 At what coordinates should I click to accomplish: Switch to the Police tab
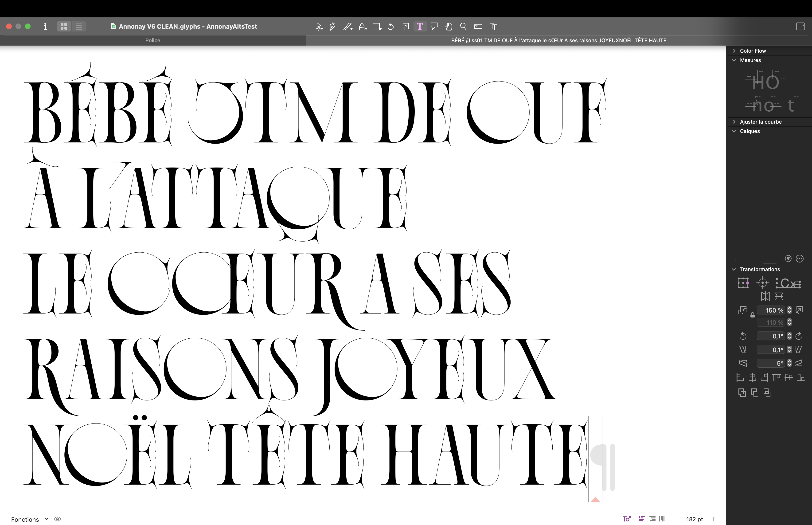pyautogui.click(x=153, y=41)
